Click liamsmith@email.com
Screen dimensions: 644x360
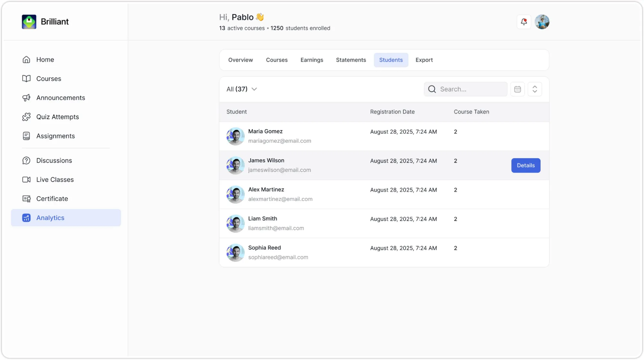click(x=276, y=228)
